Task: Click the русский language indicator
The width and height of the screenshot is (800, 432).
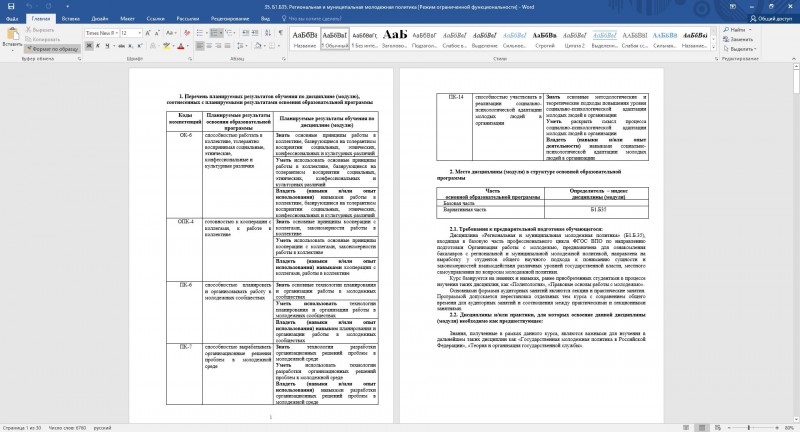Action: click(103, 428)
